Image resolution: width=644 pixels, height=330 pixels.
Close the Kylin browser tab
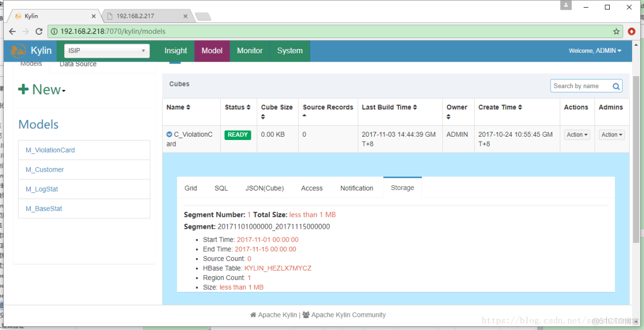(94, 16)
